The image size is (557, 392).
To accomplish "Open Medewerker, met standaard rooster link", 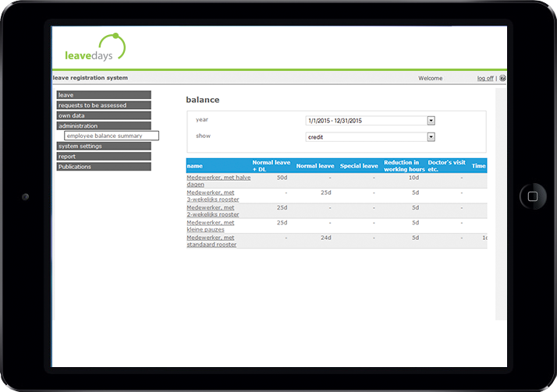I will 211,241.
